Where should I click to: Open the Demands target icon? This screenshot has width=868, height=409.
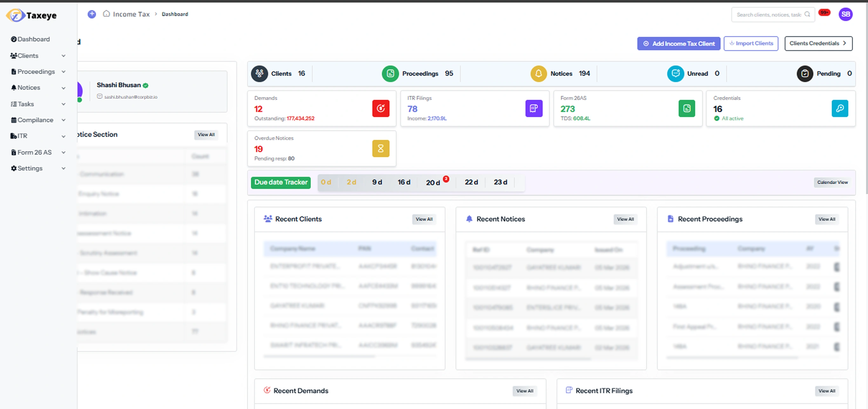click(381, 108)
